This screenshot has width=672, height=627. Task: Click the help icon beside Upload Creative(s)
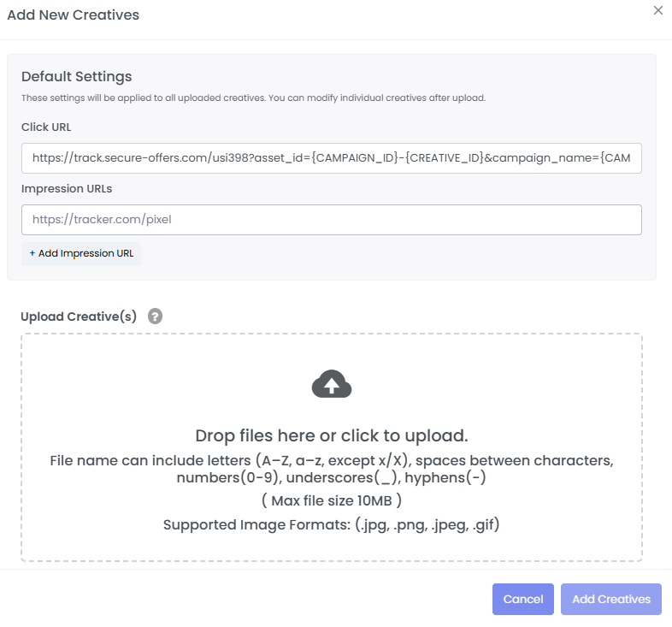[x=155, y=316]
